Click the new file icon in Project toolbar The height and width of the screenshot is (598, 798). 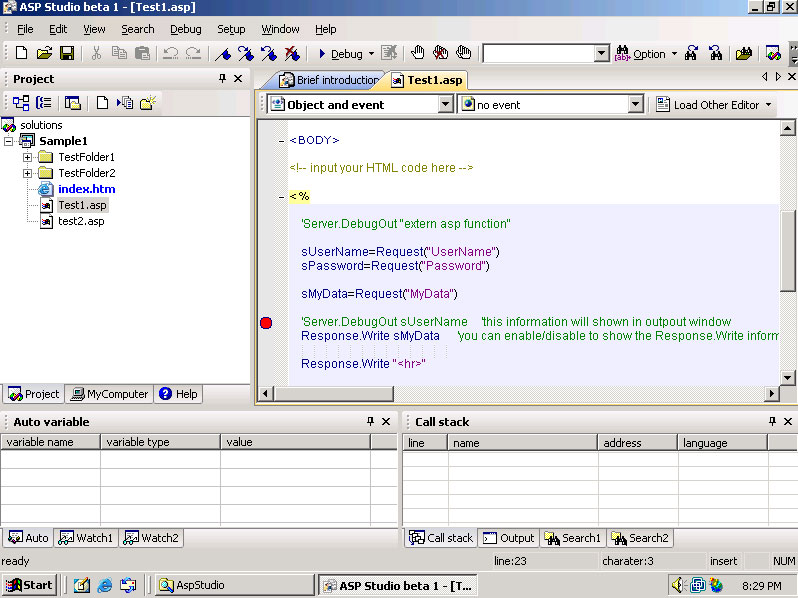point(102,103)
